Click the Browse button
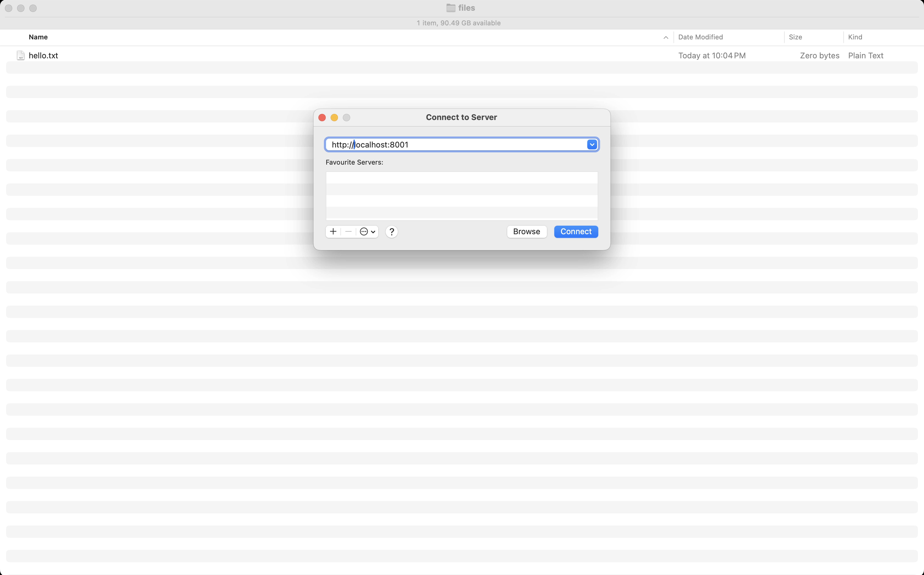Viewport: 924px width, 575px height. tap(526, 231)
